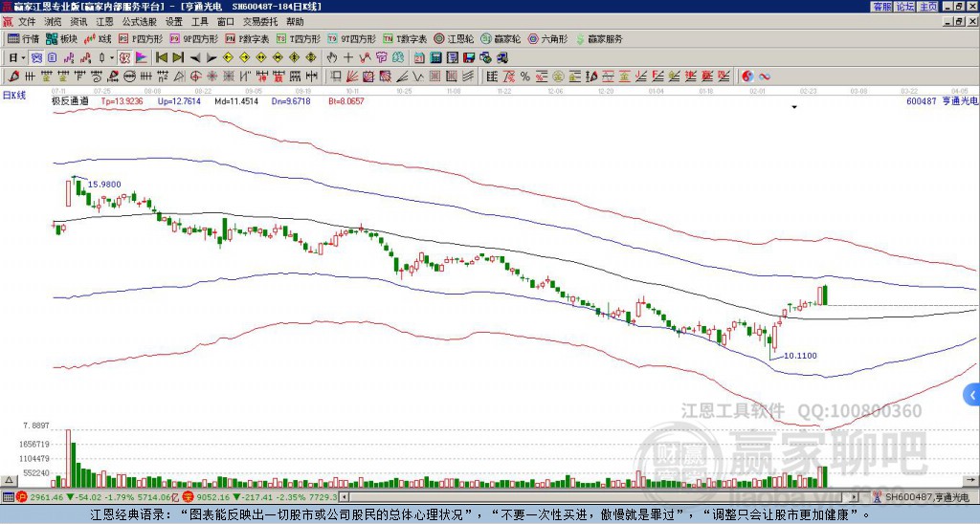Open the 9T四方形 tool
The image size is (980, 524).
352,38
